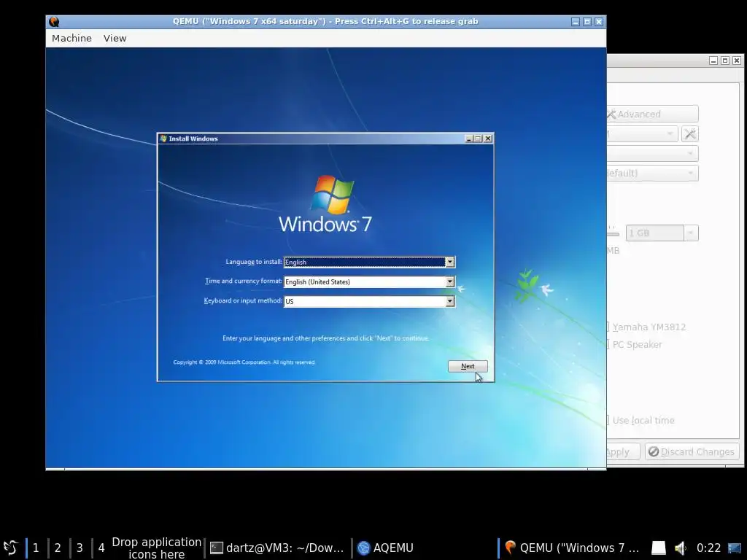
Task: Click Advanced button in AQEMU window
Action: click(652, 114)
